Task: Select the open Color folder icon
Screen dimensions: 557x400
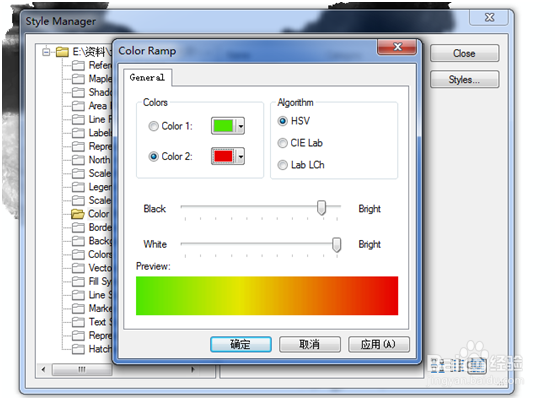Action: coord(77,214)
